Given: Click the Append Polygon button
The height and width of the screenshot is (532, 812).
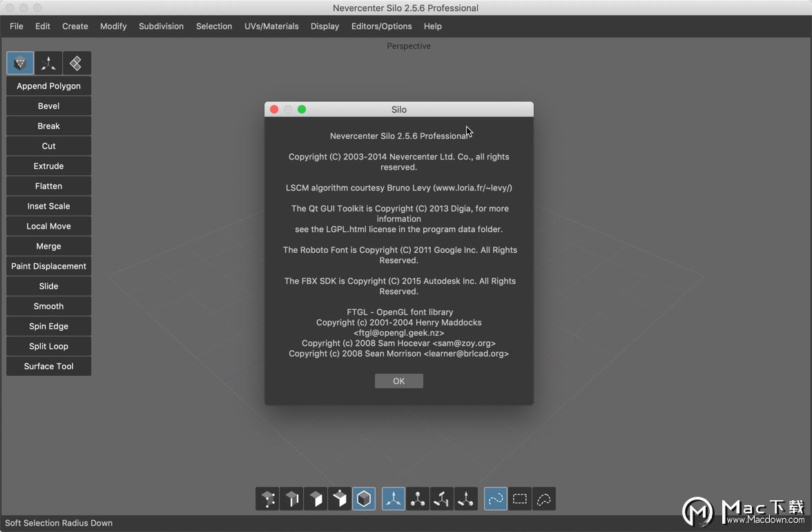Looking at the screenshot, I should [48, 86].
